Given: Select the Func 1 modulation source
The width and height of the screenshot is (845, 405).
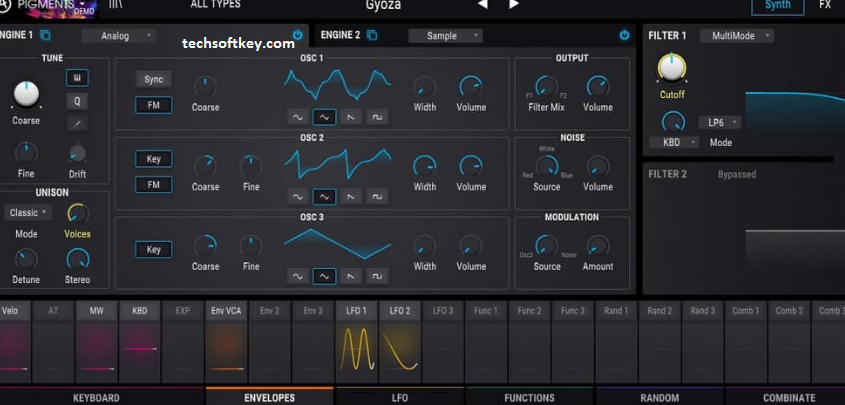Looking at the screenshot, I should click(x=486, y=311).
